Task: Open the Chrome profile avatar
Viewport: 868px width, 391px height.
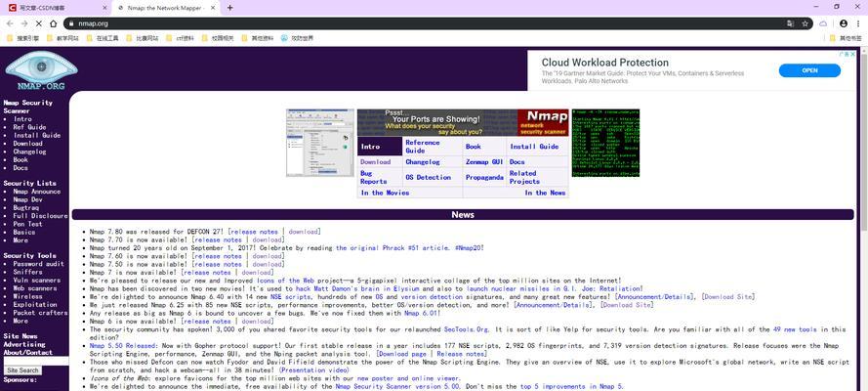Action: click(x=843, y=23)
